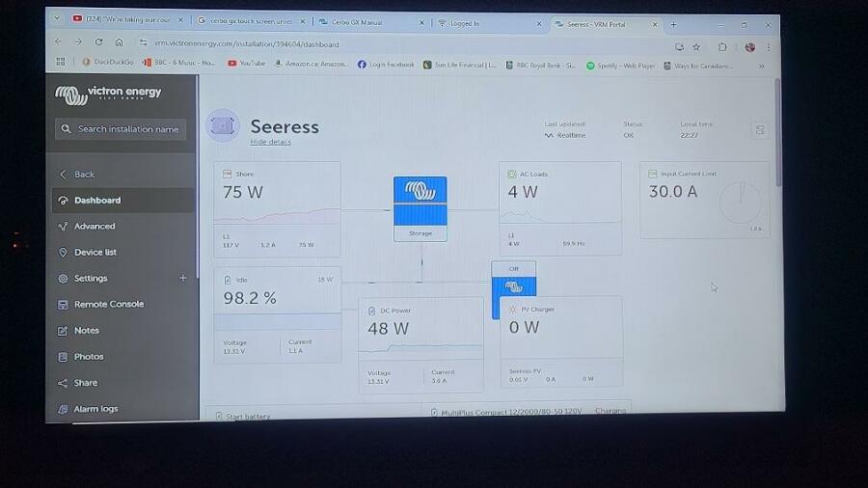Focus the Search installation name field

(122, 128)
